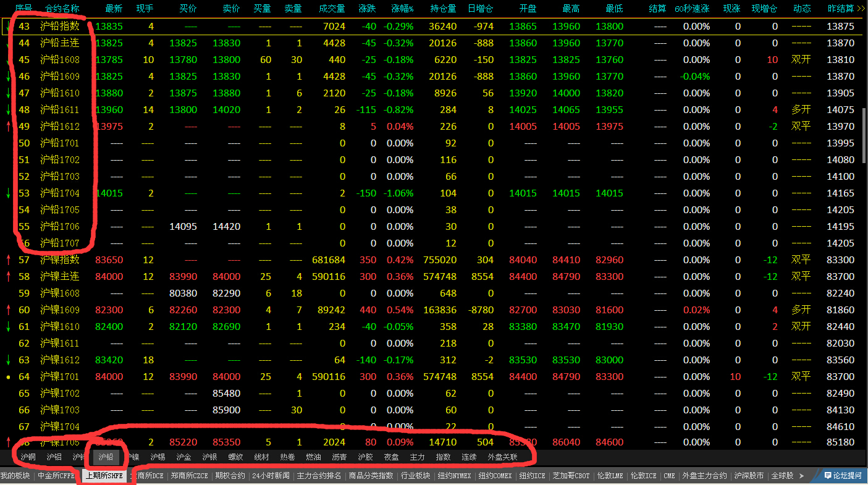Expand more columns with the >> header arrows
This screenshot has width=868, height=485.
(x=861, y=9)
